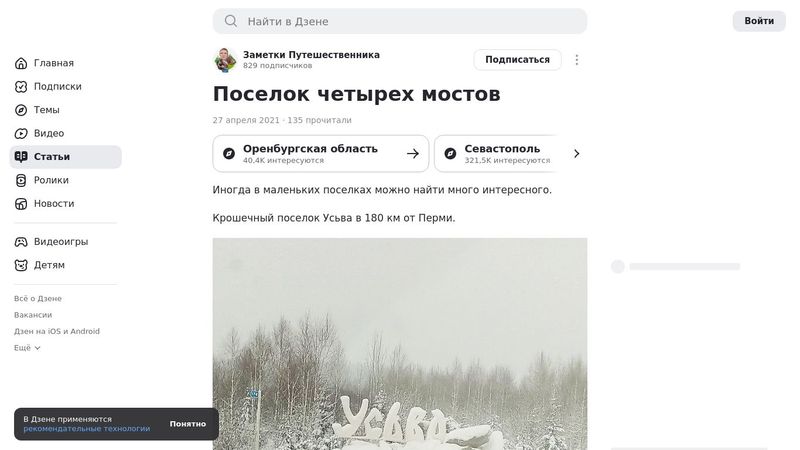The image size is (800, 450).
Task: Focus the Найти в Дзене search field
Action: coord(400,21)
